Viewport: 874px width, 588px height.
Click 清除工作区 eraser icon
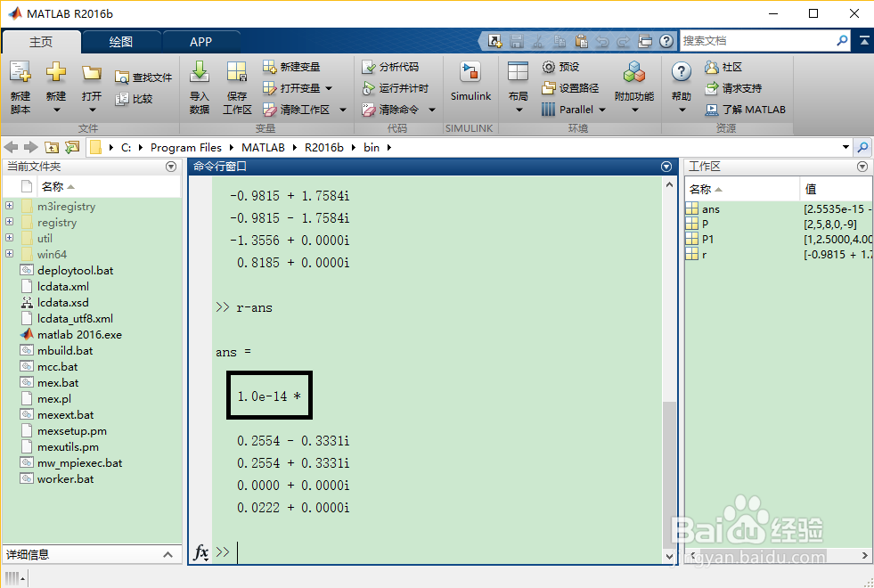(270, 110)
